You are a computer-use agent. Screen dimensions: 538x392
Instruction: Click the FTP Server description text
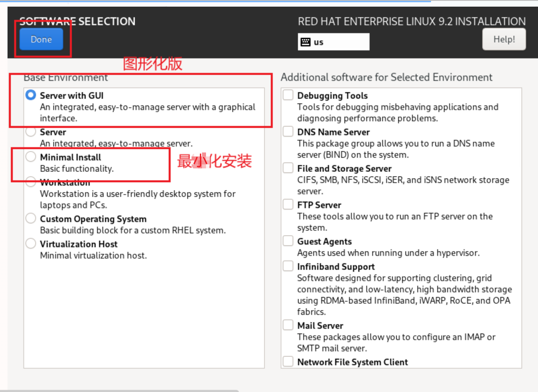tap(395, 222)
